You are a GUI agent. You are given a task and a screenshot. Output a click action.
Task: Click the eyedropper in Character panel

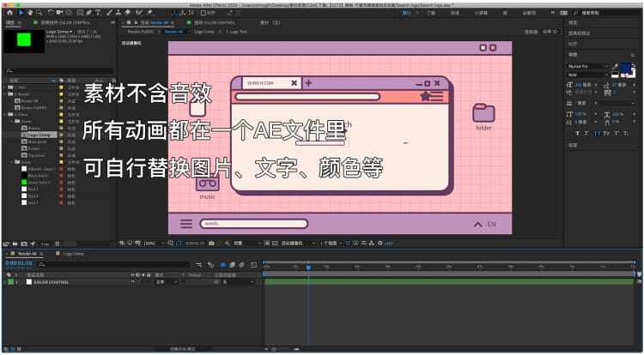[616, 66]
